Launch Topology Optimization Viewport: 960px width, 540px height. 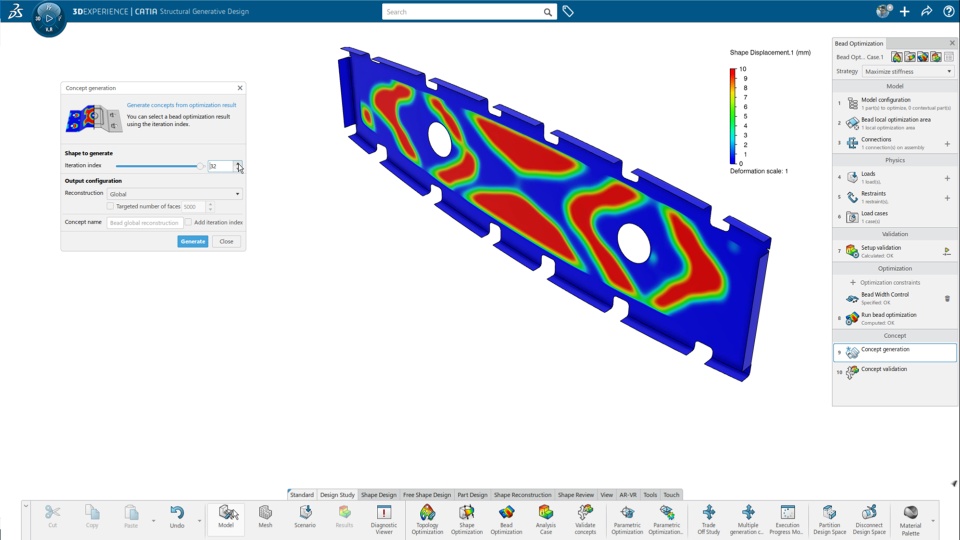point(427,519)
